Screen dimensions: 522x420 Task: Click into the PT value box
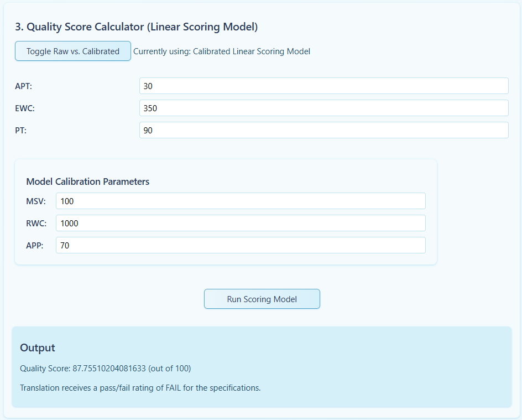click(x=324, y=130)
